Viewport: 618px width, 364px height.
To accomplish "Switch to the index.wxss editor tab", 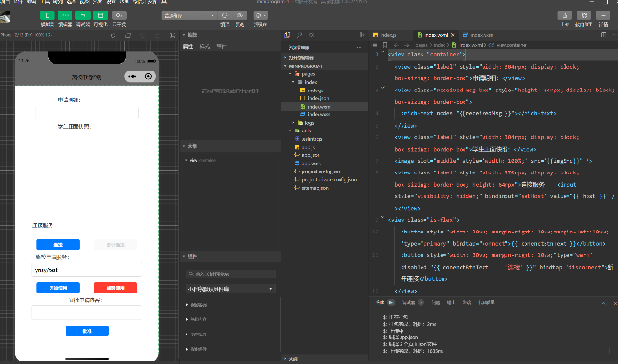I will [478, 35].
